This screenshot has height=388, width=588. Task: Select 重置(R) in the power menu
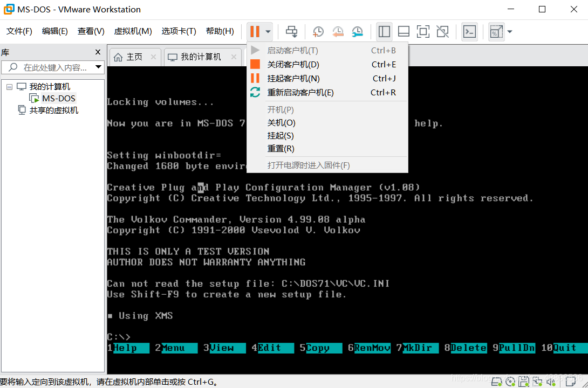327,149
